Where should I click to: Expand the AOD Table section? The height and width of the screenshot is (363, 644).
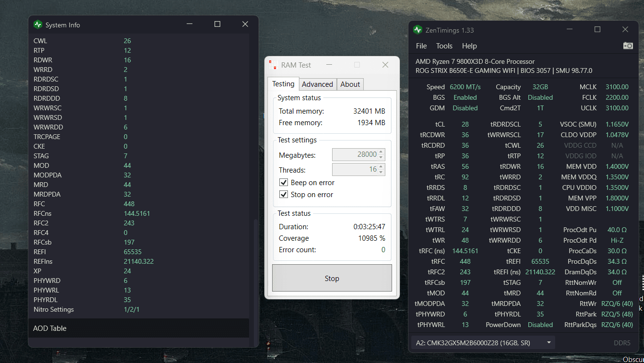coord(139,328)
